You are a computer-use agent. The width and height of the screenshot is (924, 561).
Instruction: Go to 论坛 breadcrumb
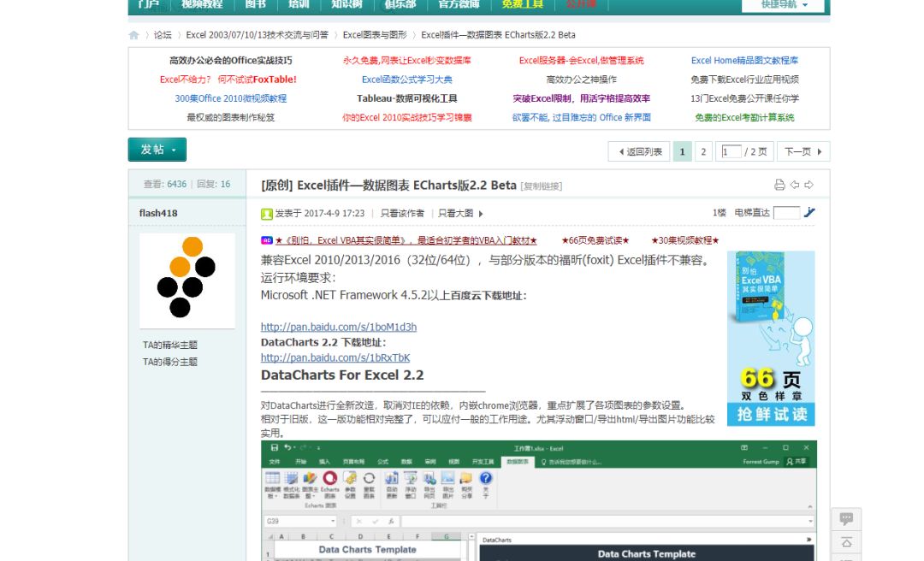(163, 35)
